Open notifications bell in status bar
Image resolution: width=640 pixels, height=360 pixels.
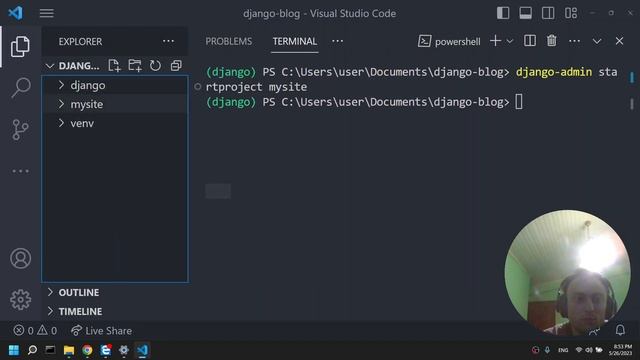[x=620, y=330]
